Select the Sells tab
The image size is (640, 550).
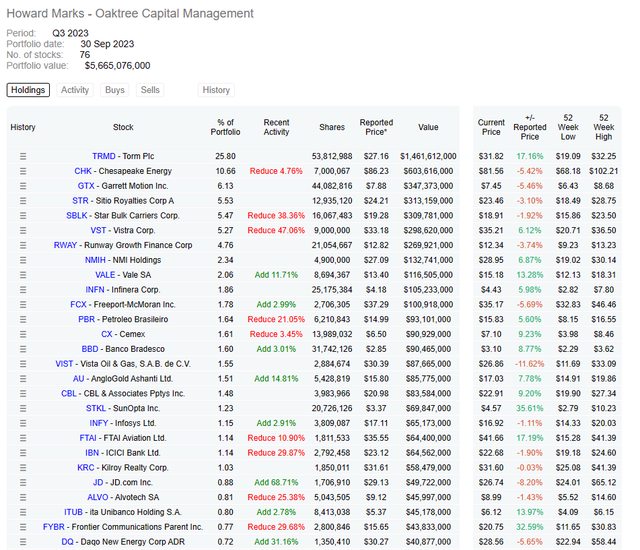click(x=150, y=90)
